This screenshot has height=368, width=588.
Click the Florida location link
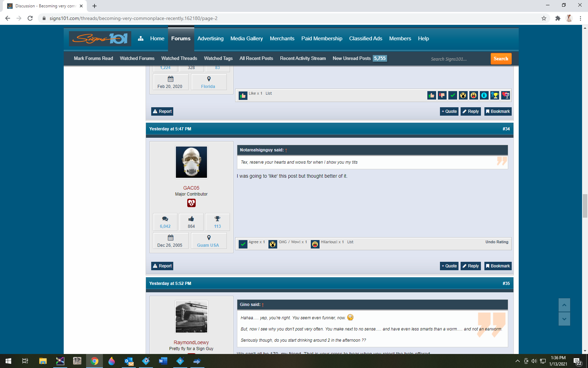click(208, 87)
